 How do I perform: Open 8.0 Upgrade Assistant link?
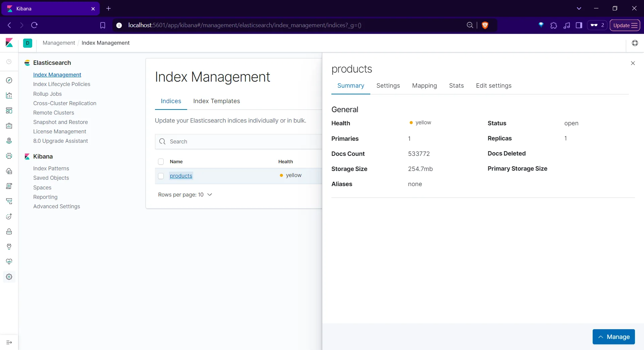[60, 141]
